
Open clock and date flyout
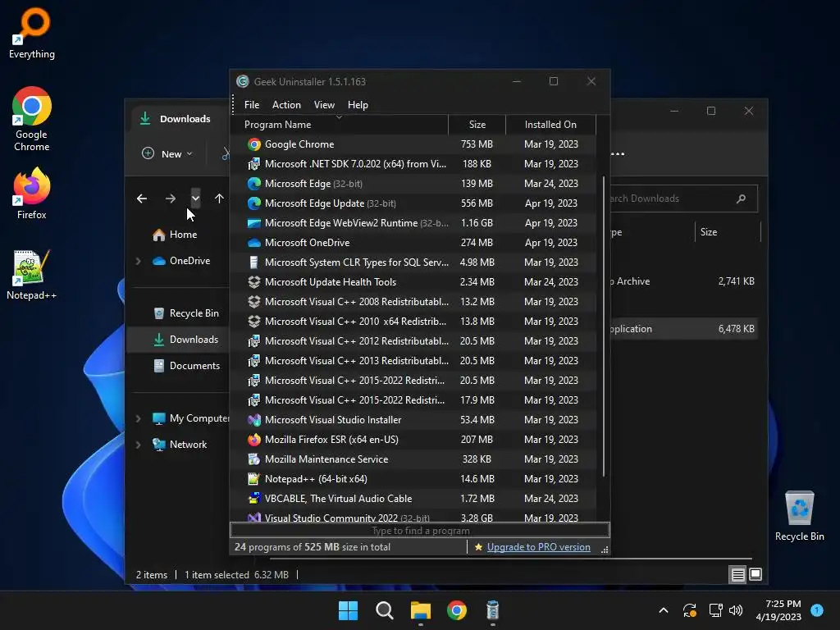click(779, 610)
